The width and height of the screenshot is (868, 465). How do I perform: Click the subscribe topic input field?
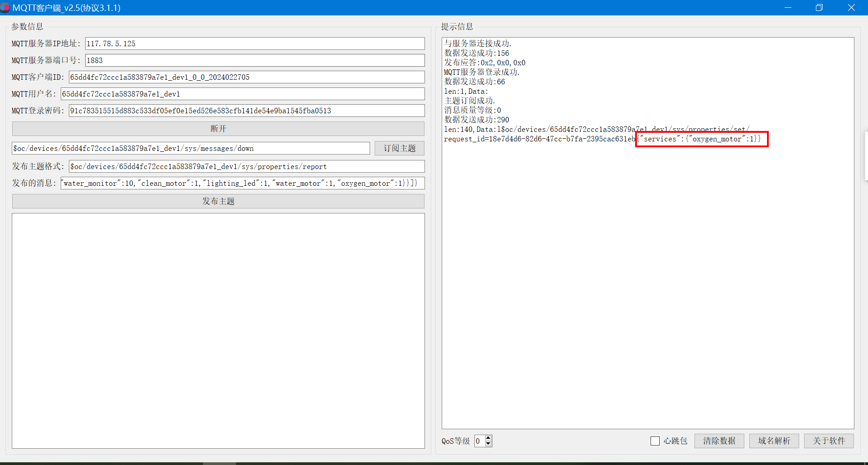191,148
